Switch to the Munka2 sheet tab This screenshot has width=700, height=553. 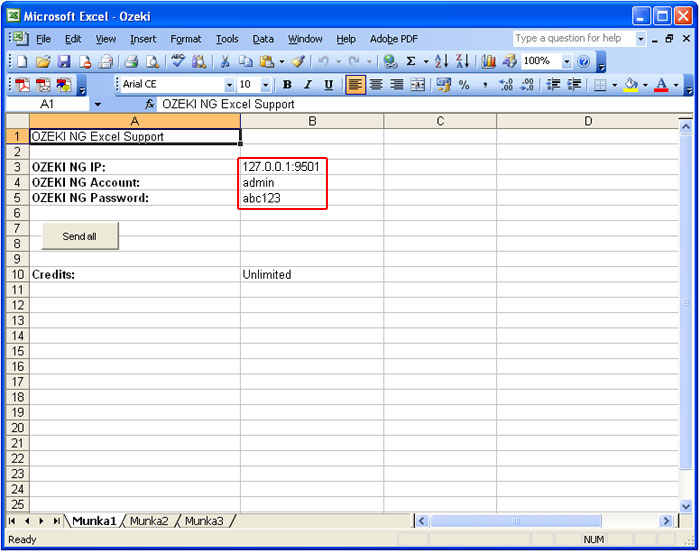(x=149, y=521)
